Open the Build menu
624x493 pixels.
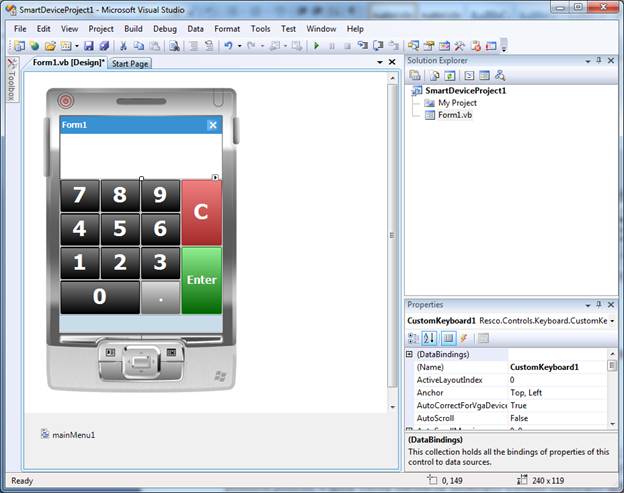133,29
